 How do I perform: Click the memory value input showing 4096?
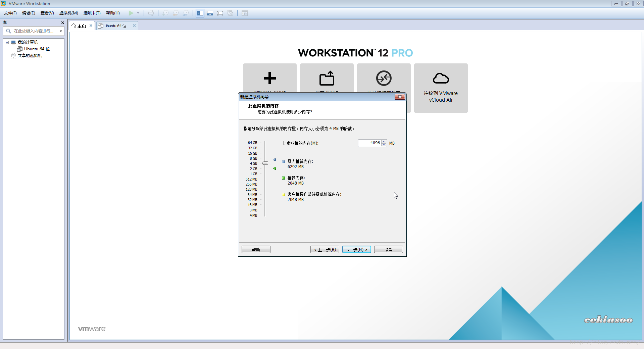tap(369, 143)
